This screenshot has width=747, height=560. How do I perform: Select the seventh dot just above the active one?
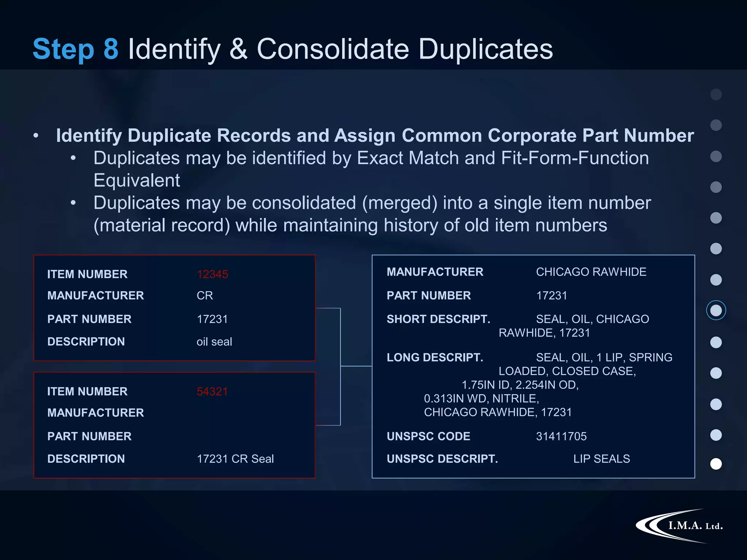(x=716, y=280)
